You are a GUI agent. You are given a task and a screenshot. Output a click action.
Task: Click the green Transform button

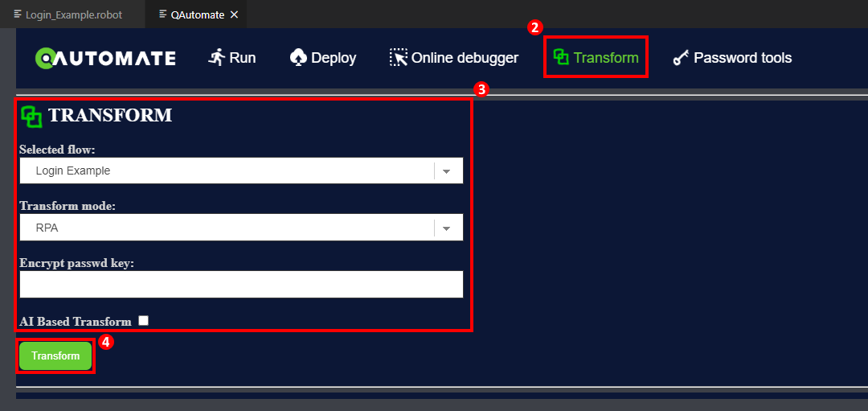(55, 356)
